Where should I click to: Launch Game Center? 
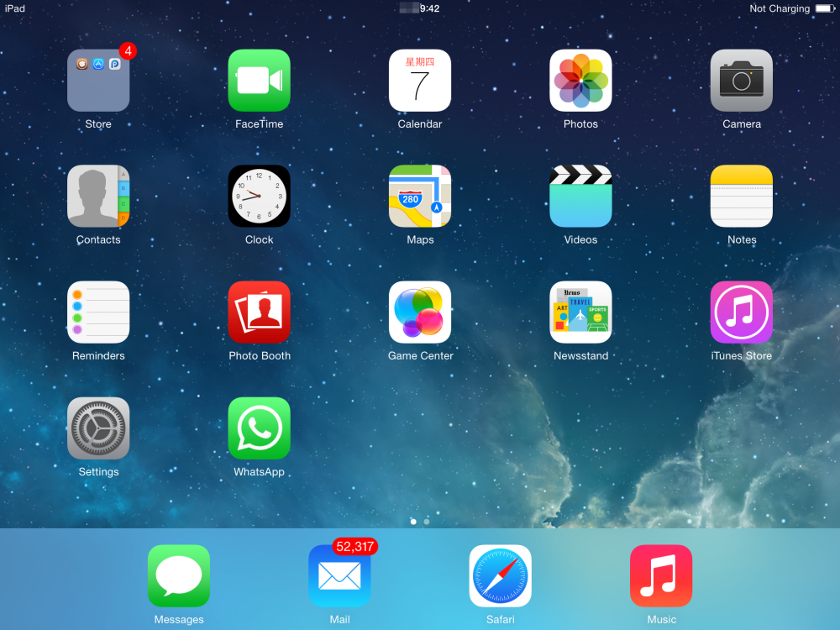[x=420, y=312]
